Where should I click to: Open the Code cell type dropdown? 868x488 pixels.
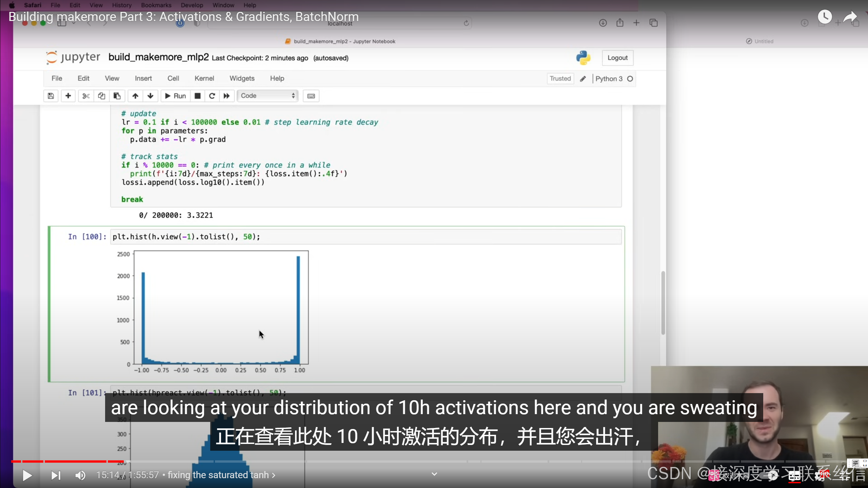coord(268,96)
